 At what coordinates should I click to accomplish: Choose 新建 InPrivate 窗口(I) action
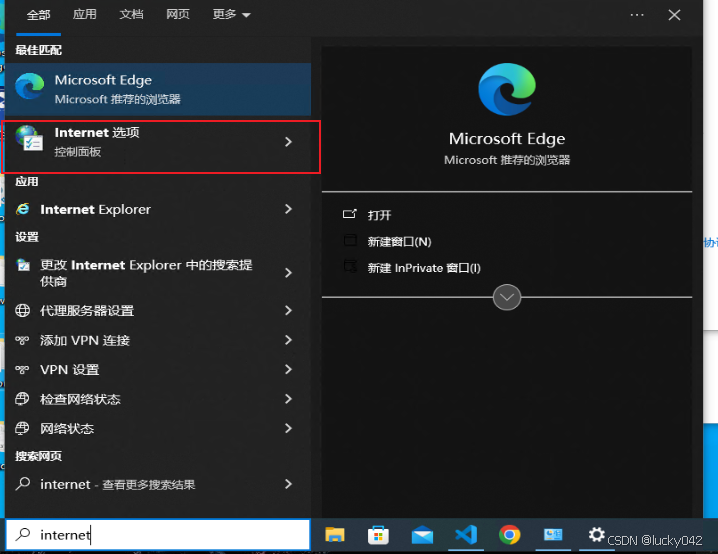pos(424,268)
